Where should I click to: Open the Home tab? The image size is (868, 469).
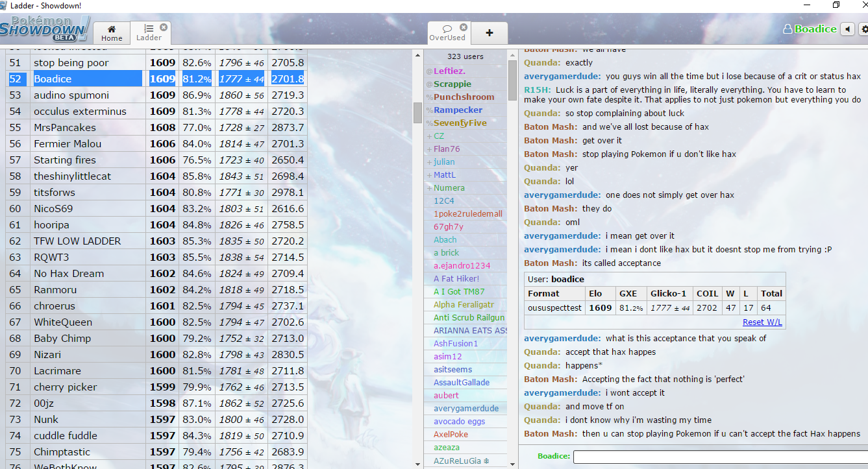(x=112, y=33)
